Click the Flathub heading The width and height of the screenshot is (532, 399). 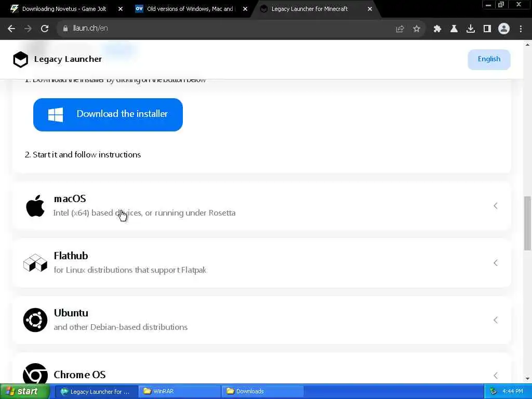71,256
